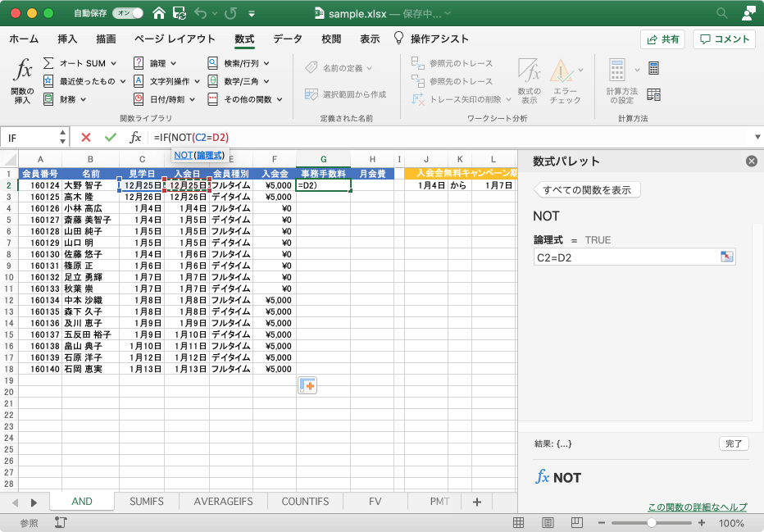Cancel formula entry with red X
Screen dimensions: 764x532
click(86, 138)
